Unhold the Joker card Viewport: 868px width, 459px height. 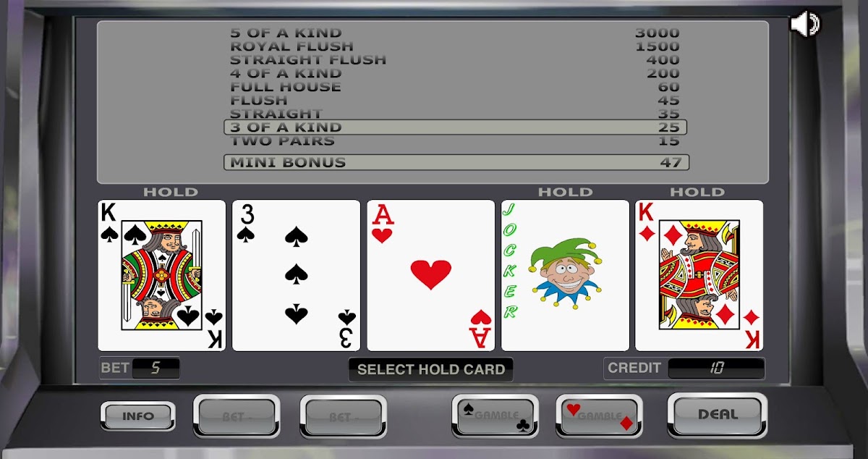566,276
